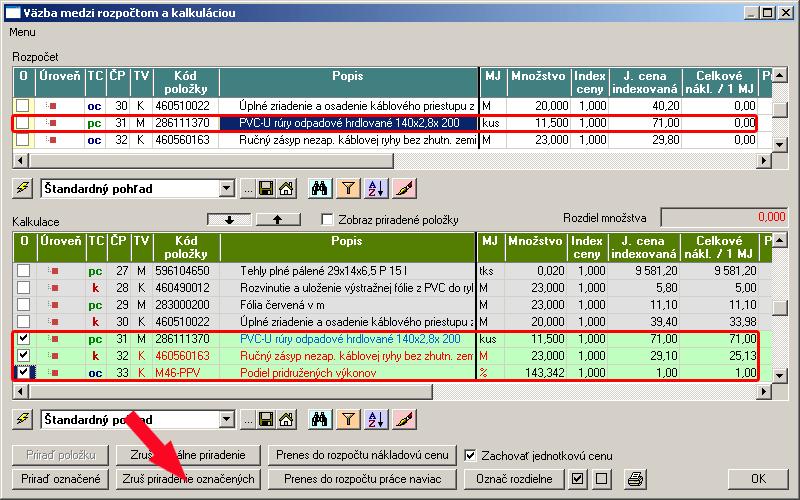This screenshot has height=500, width=800.
Task: Untick the checkbox for Kalkulace row Podiel pridružených výkonov
Action: [23, 372]
